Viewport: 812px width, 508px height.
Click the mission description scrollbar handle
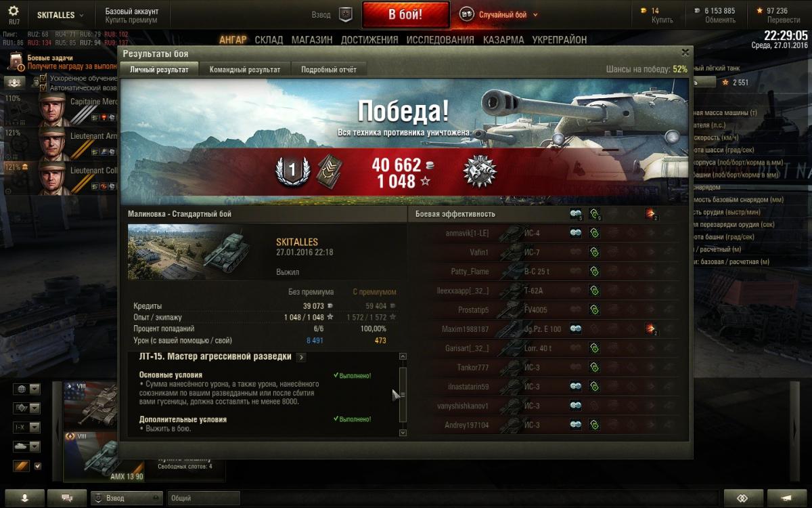click(403, 394)
